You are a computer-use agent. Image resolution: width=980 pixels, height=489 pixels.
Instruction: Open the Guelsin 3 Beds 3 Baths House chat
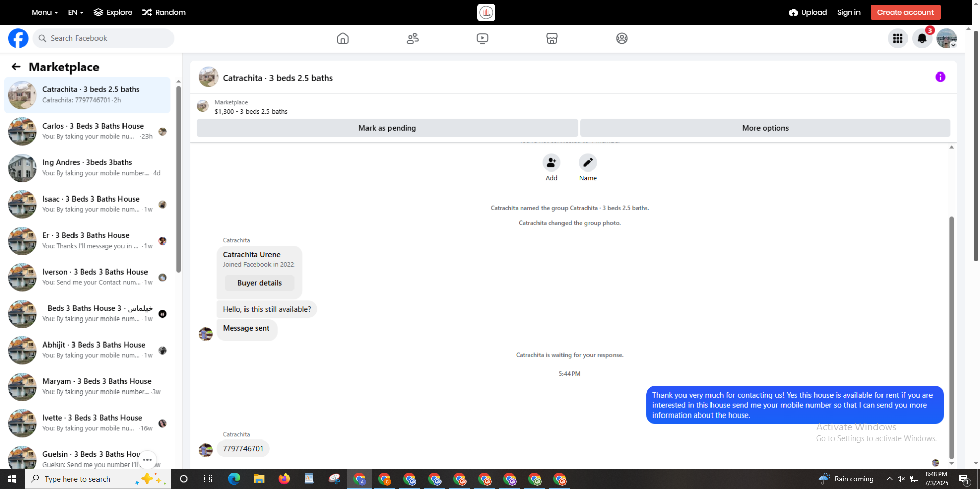[x=87, y=457]
